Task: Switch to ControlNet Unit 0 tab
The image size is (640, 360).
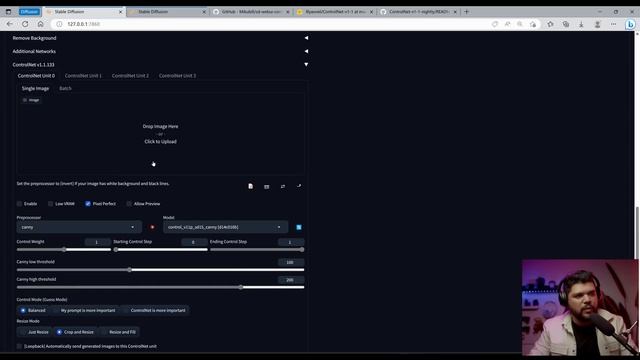Action: (x=36, y=76)
